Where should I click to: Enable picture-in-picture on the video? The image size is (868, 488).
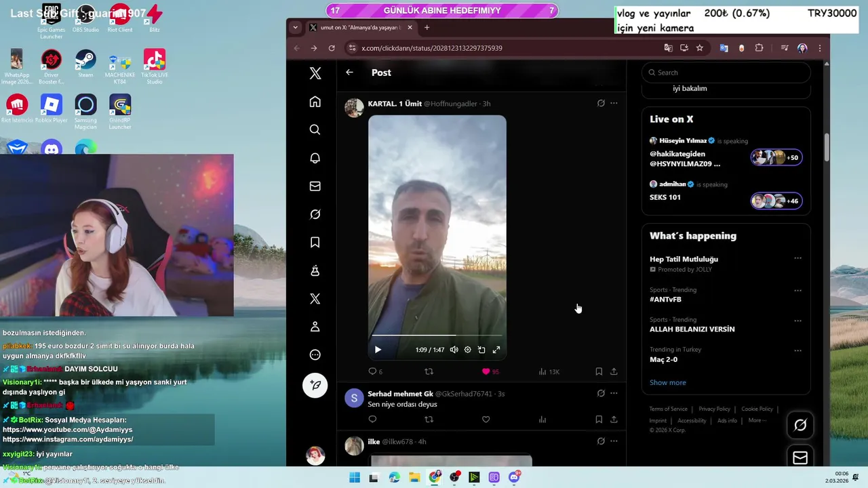[481, 350]
